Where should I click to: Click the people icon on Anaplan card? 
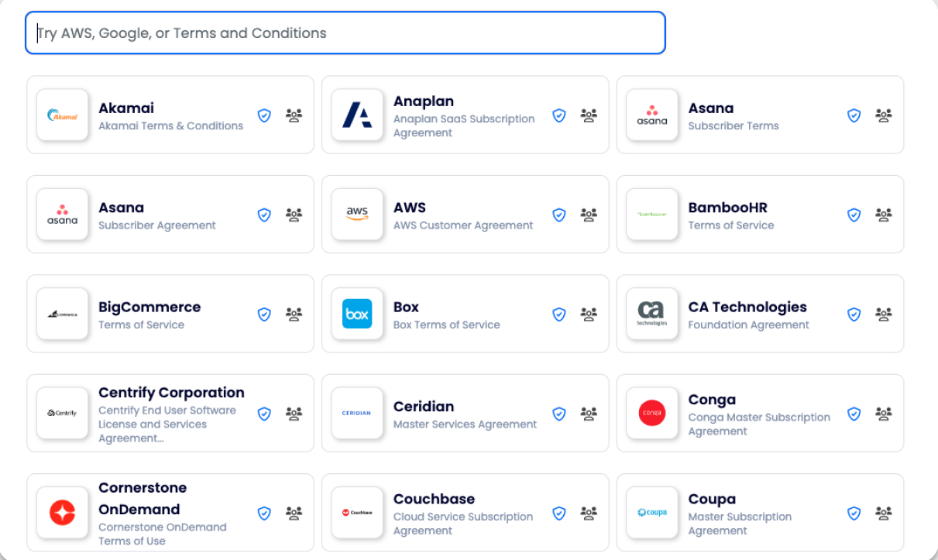589,115
